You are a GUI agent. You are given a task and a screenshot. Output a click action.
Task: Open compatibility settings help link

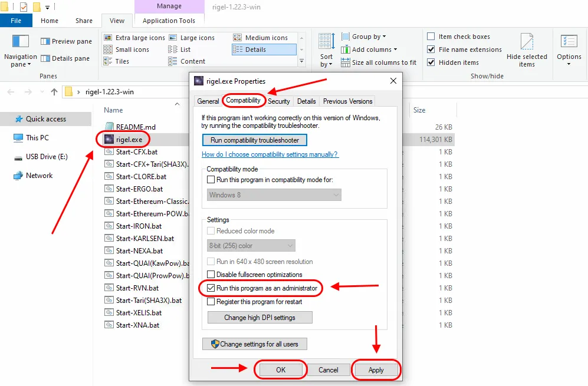(x=270, y=154)
